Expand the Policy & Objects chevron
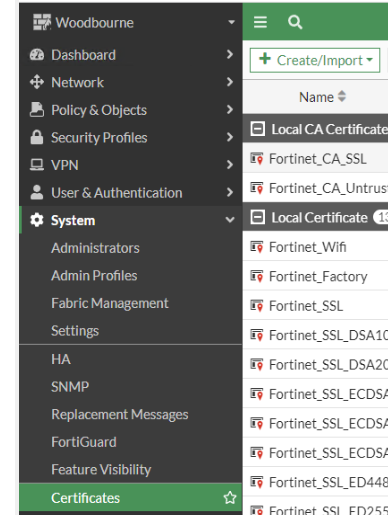 tap(230, 109)
